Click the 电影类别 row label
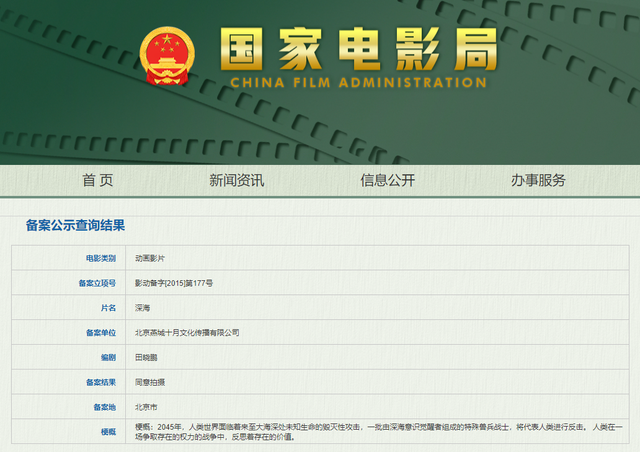This screenshot has height=452, width=640. click(x=101, y=258)
